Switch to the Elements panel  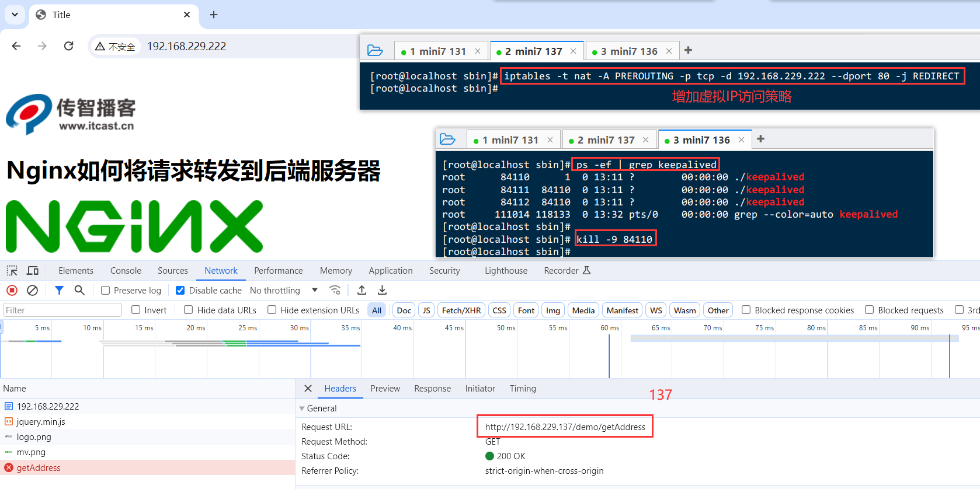coord(76,271)
